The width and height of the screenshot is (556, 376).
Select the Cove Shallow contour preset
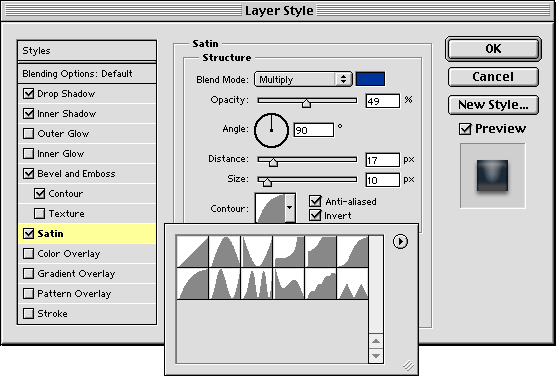(320, 251)
